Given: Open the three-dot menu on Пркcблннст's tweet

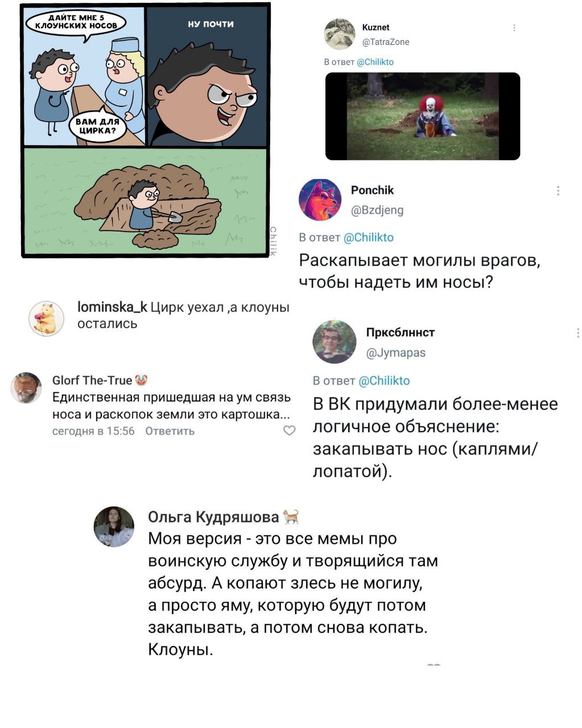Looking at the screenshot, I should pyautogui.click(x=577, y=333).
